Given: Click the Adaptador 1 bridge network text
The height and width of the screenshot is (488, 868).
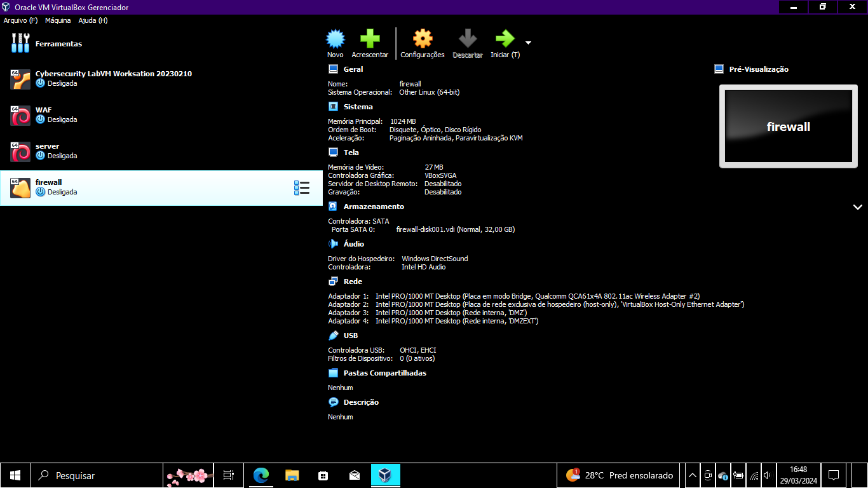Looking at the screenshot, I should [x=538, y=296].
